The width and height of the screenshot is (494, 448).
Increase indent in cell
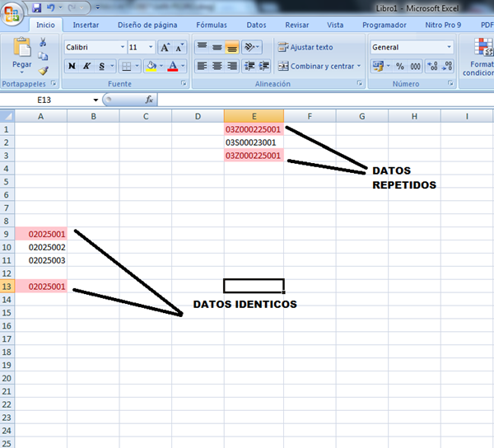(264, 66)
